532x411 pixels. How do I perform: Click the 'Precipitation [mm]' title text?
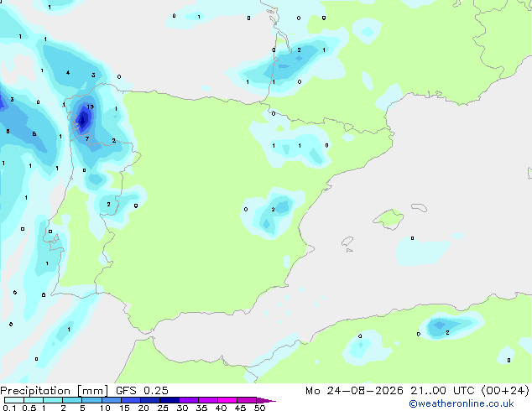[55, 391]
